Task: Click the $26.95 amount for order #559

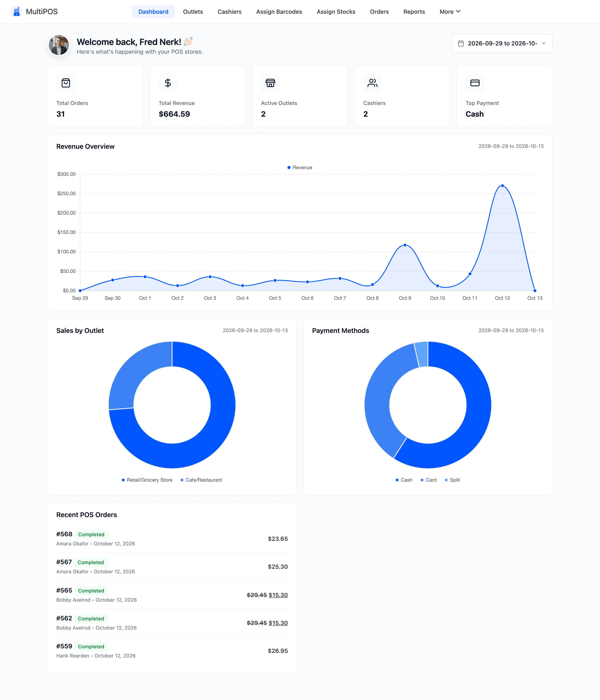Action: (278, 651)
